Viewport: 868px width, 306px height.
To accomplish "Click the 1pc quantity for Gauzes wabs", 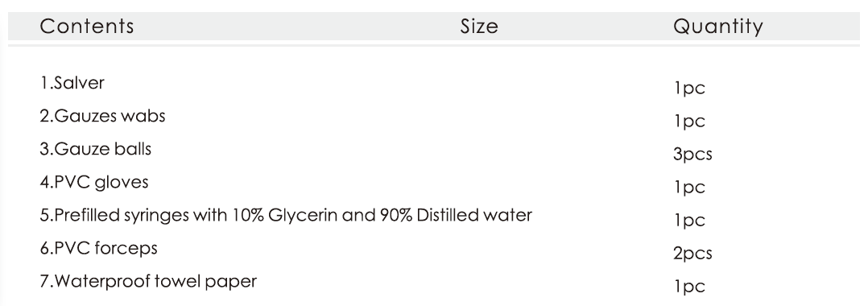I will pos(689,121).
